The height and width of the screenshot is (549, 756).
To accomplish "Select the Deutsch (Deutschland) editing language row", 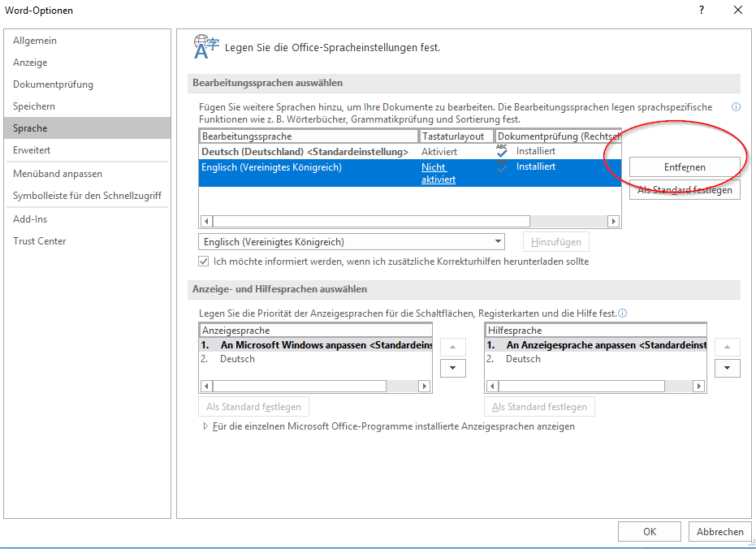I will [x=410, y=151].
